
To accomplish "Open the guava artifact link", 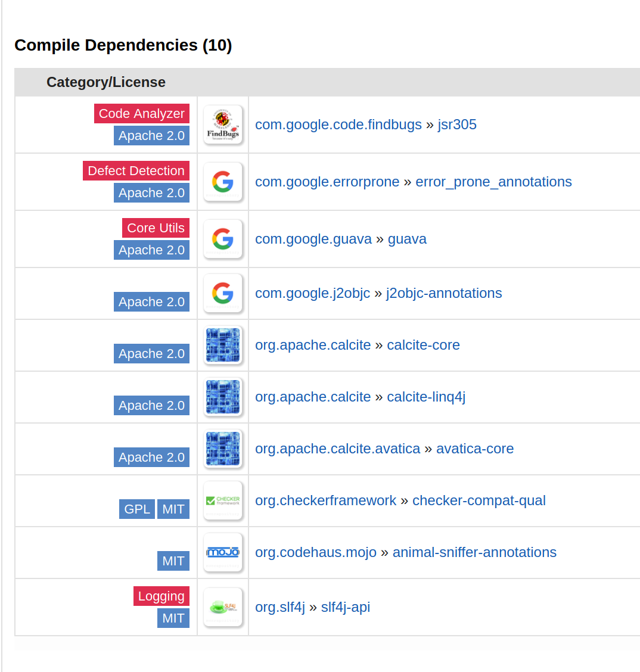I will click(x=407, y=239).
